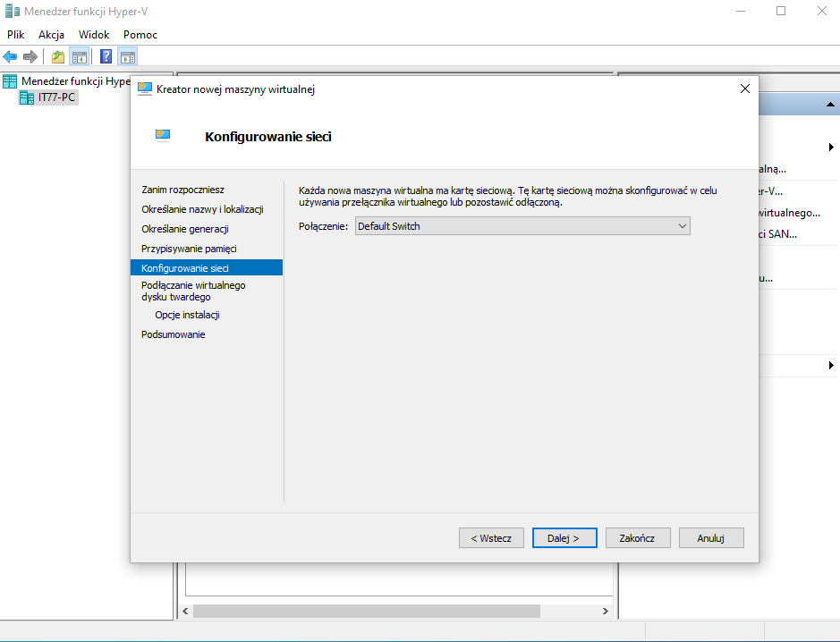840x642 pixels.
Task: Open the Akcja menu
Action: click(51, 35)
